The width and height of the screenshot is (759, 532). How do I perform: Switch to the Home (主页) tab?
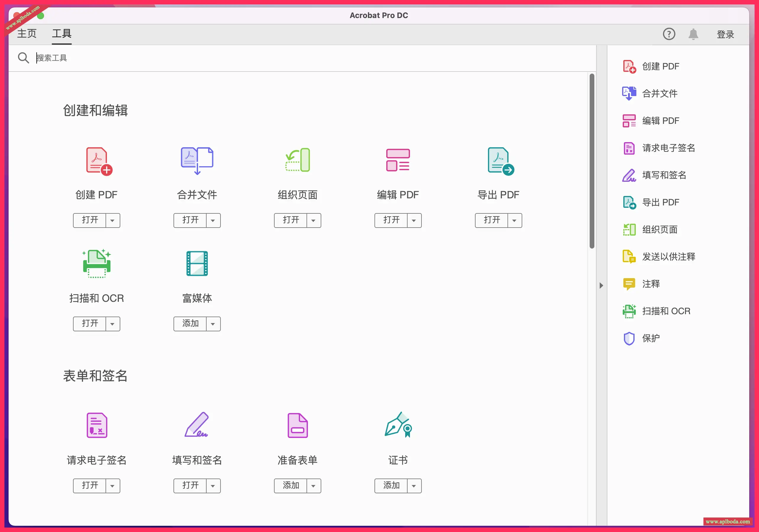point(27,34)
